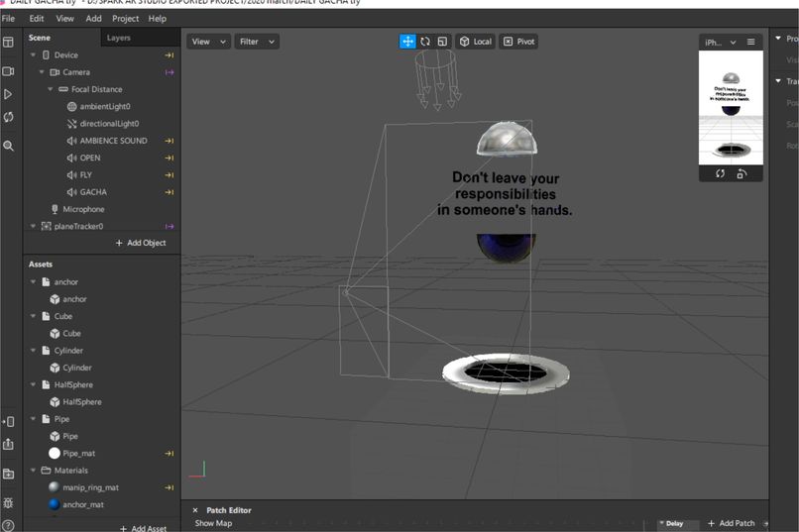The height and width of the screenshot is (532, 799).
Task: Collapse the Focal Distance tree node
Action: pyautogui.click(x=50, y=89)
